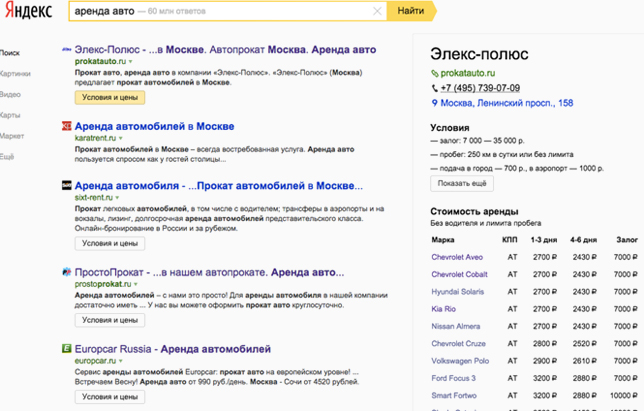The image size is (644, 411).
Task: Click Условия и цены under sixt-rent.ru result
Action: (x=110, y=243)
